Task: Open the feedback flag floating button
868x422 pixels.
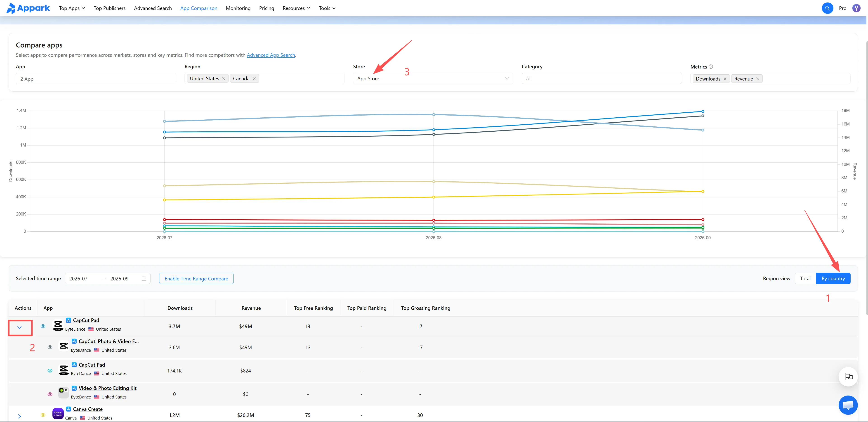Action: (848, 377)
